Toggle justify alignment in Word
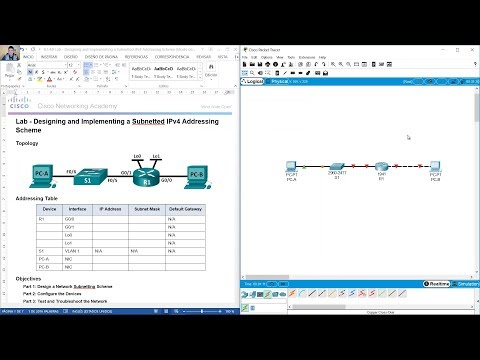This screenshot has height=360, width=480. [x=106, y=72]
